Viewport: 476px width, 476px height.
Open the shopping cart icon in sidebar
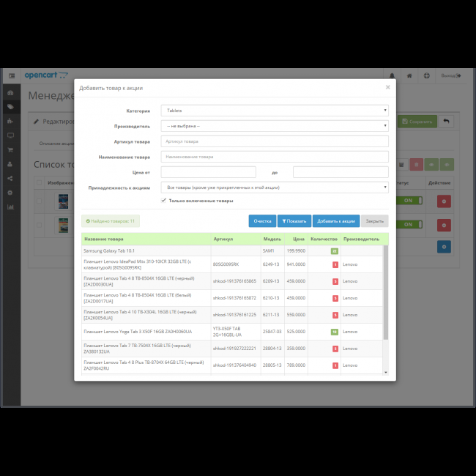[10, 150]
